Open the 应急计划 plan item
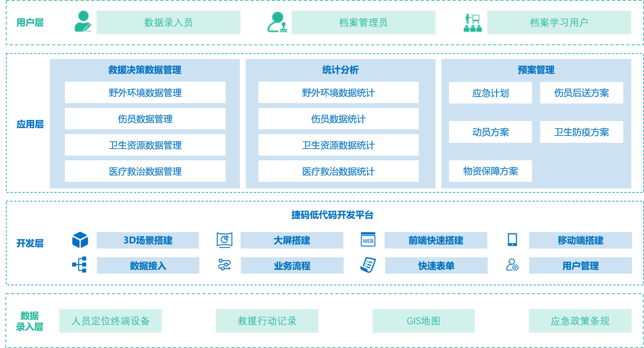Image resolution: width=644 pixels, height=348 pixels. point(490,93)
